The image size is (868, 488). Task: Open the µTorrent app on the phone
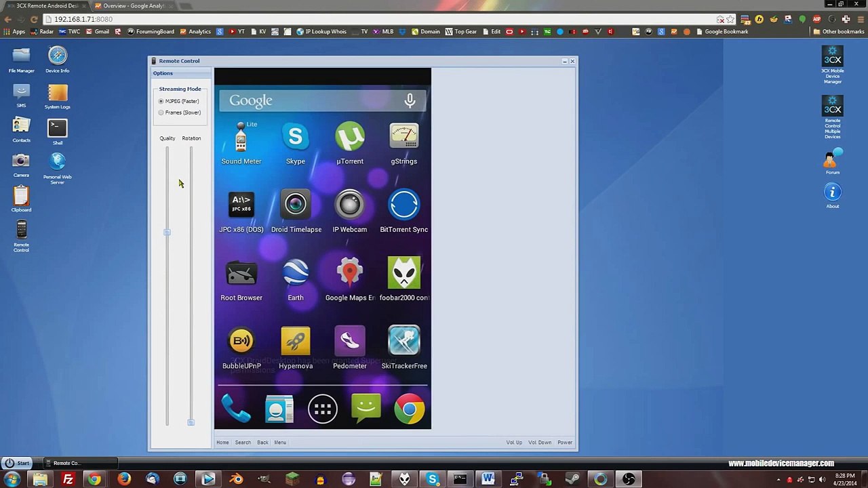350,144
